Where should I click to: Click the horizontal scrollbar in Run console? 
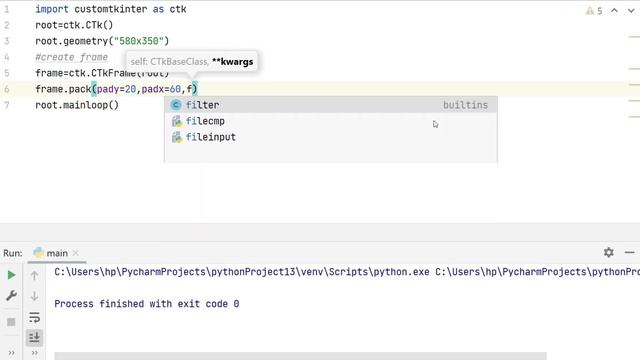click(300, 356)
